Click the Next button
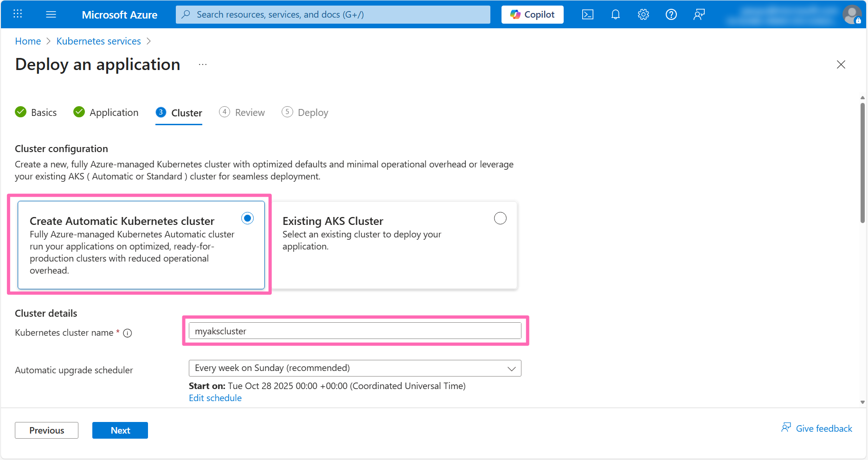This screenshot has height=460, width=868. point(120,430)
